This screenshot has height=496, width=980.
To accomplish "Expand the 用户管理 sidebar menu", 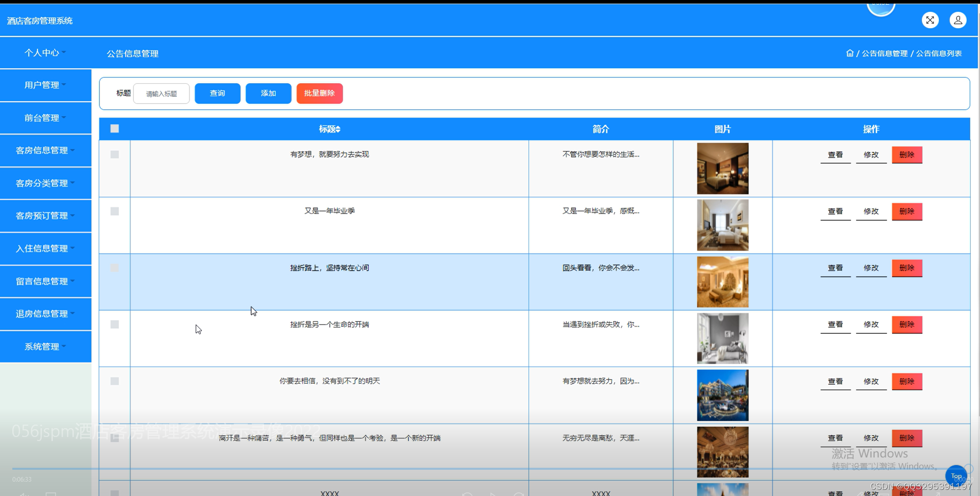I will [x=46, y=85].
